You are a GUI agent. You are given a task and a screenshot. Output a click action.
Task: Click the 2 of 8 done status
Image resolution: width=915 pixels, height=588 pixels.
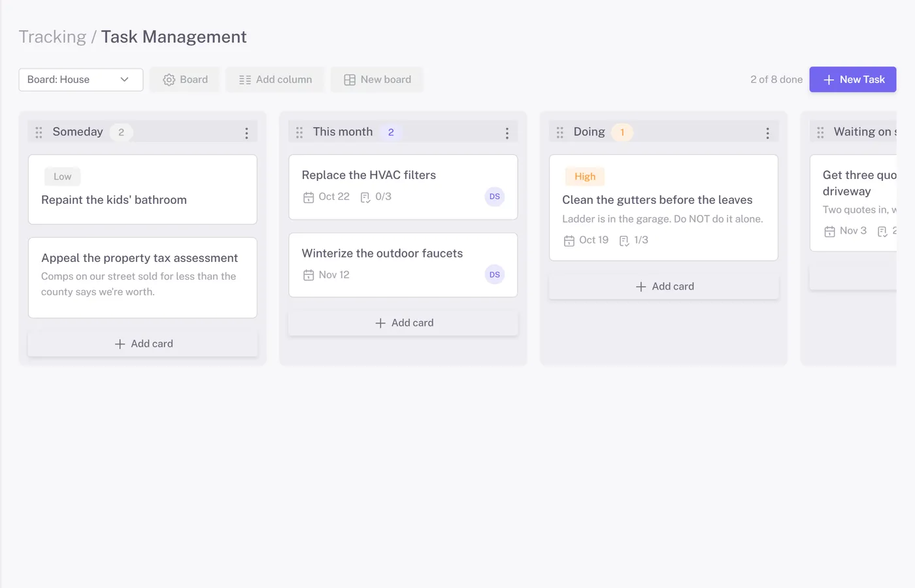(x=776, y=80)
